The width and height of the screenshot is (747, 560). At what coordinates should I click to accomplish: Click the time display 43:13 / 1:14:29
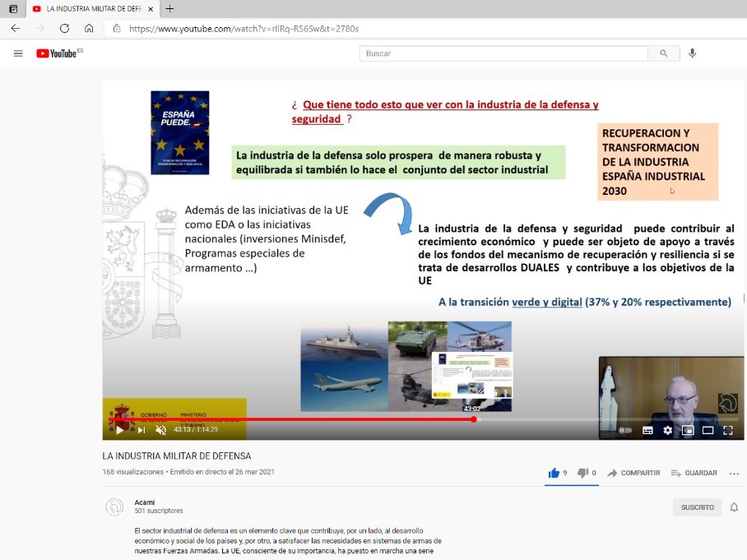tap(196, 429)
